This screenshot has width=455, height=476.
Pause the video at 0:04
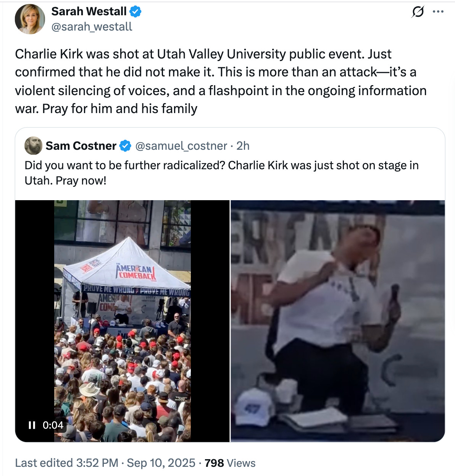click(32, 425)
